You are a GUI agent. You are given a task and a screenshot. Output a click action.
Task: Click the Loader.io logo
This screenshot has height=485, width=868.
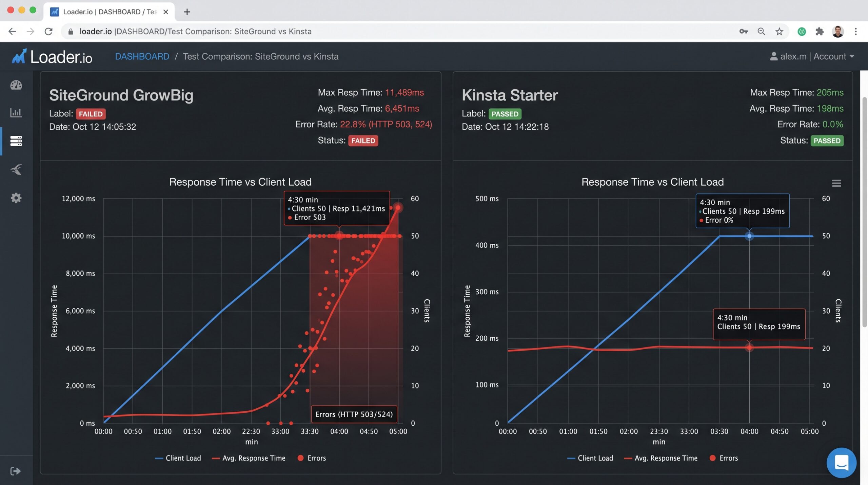coord(52,57)
